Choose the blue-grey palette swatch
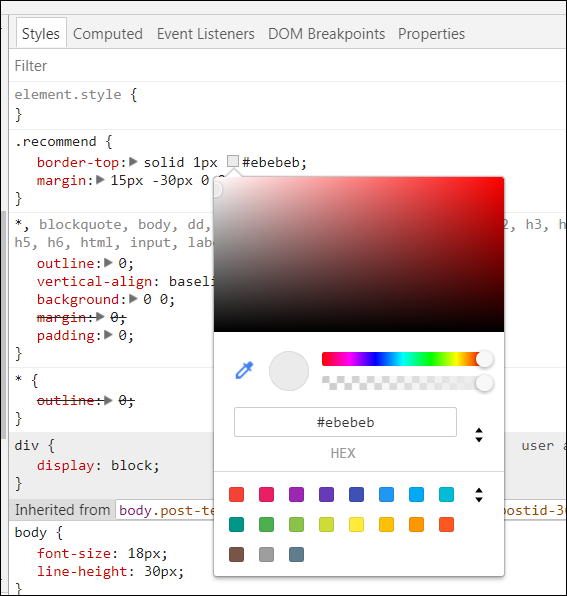Viewport: 567px width, 596px height. click(296, 555)
